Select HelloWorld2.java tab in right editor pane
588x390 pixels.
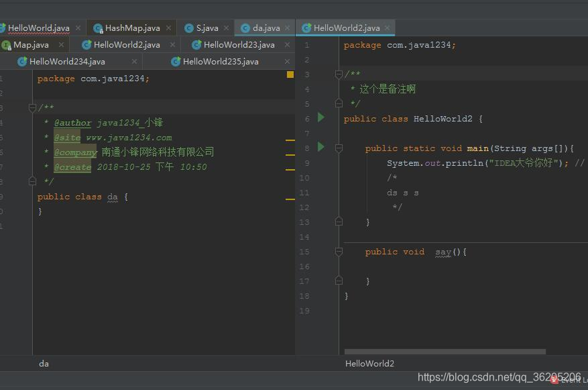(x=347, y=28)
